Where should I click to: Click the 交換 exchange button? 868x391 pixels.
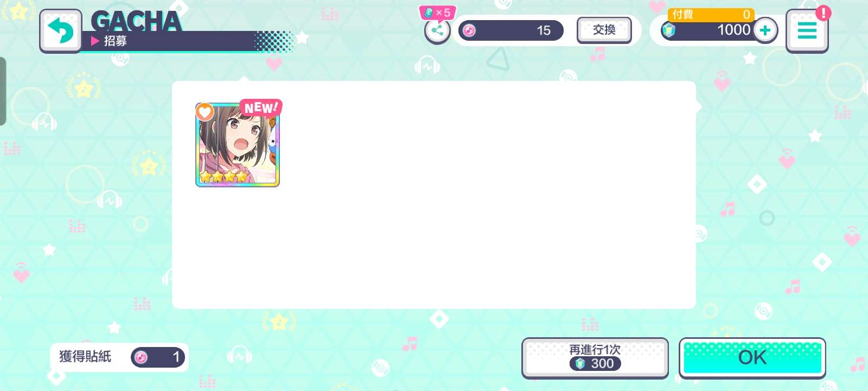[604, 30]
